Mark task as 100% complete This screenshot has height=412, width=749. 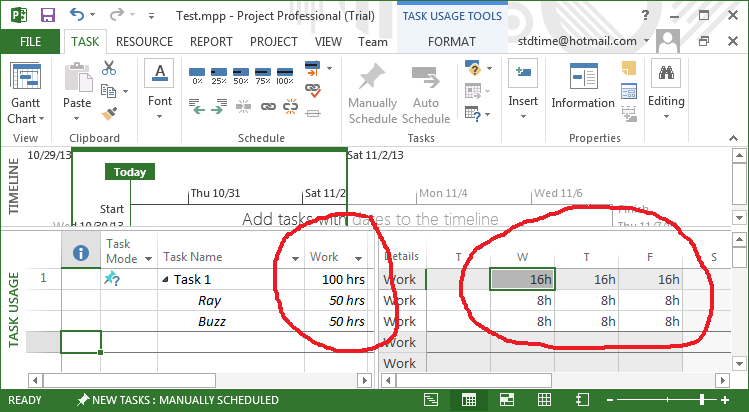click(285, 75)
